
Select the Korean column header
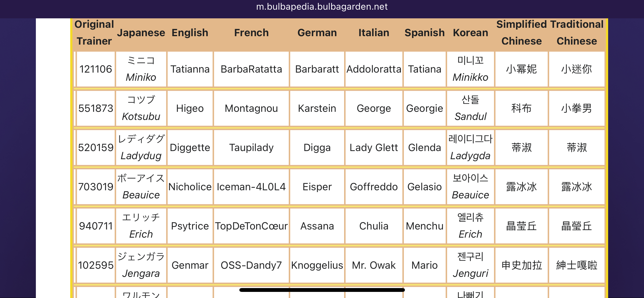pos(470,33)
